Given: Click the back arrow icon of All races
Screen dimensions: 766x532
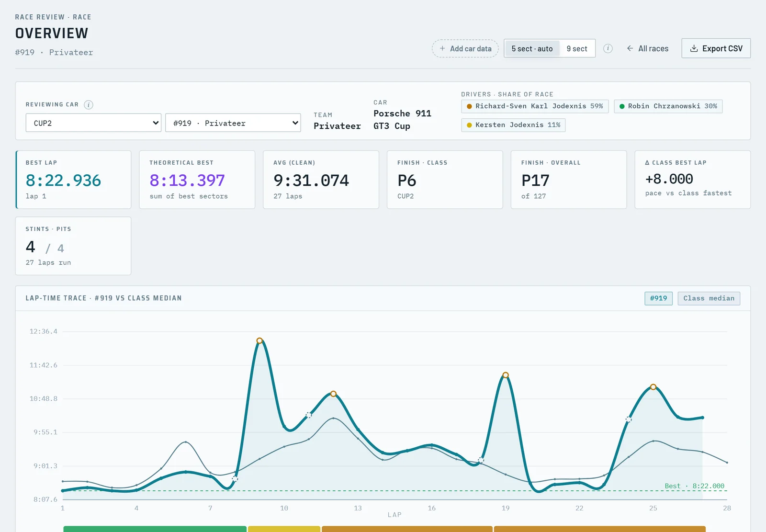Looking at the screenshot, I should (x=630, y=48).
